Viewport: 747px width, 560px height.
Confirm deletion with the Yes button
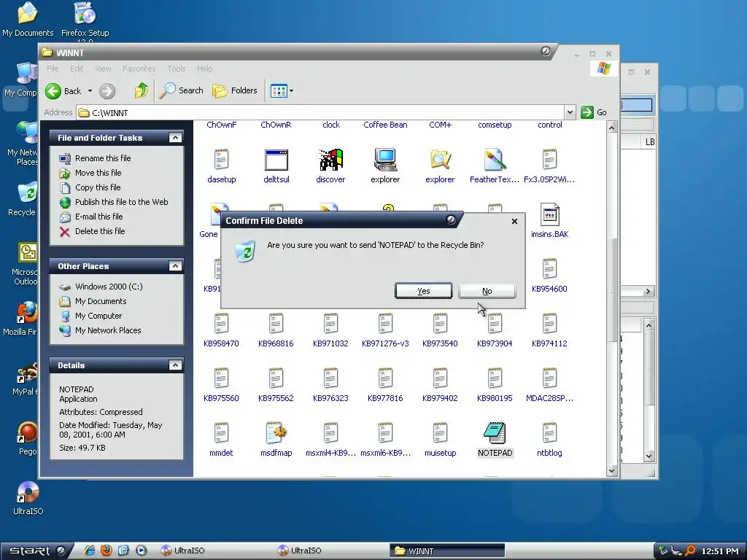click(424, 291)
